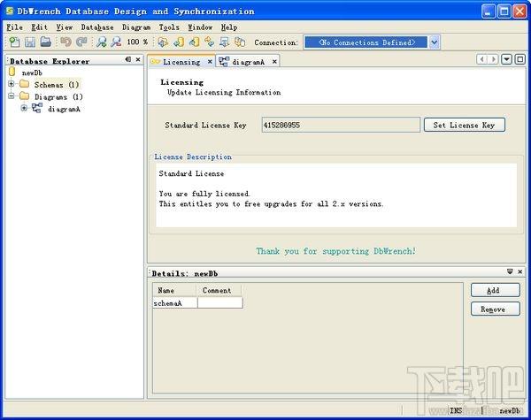Click the Save floppy disk icon
The width and height of the screenshot is (531, 420).
(x=30, y=42)
